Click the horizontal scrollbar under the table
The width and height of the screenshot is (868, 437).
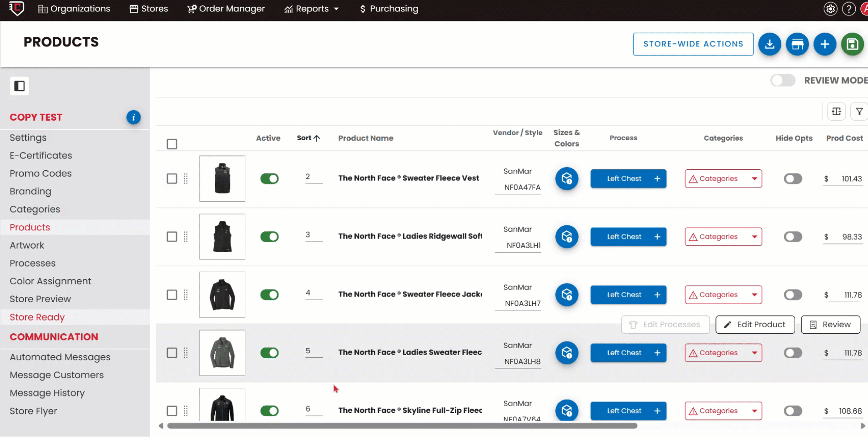(402, 426)
